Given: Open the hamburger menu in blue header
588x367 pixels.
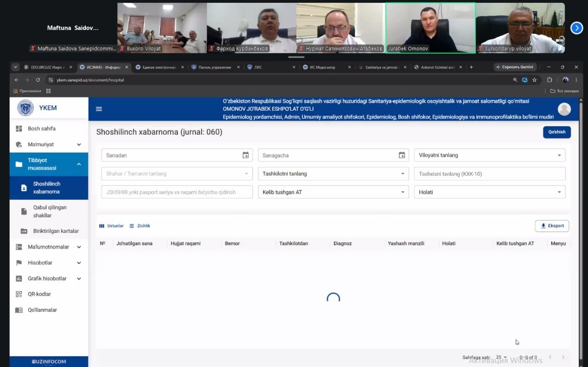Looking at the screenshot, I should [x=99, y=109].
